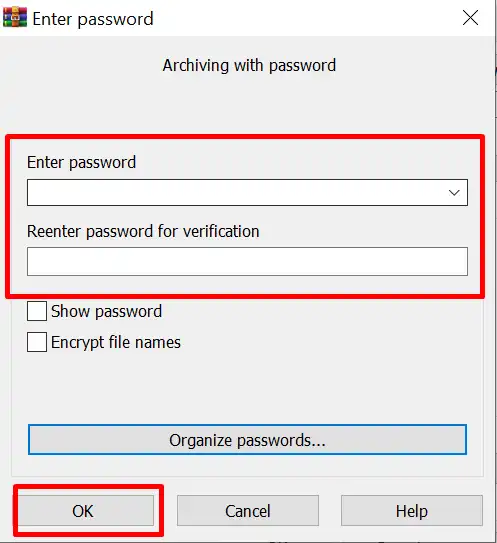Toggle Show password via its text label
The image size is (497, 543).
coord(106,311)
